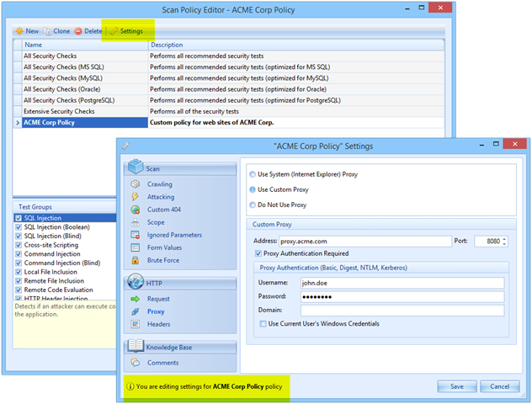Open the Headers settings page

(x=158, y=324)
